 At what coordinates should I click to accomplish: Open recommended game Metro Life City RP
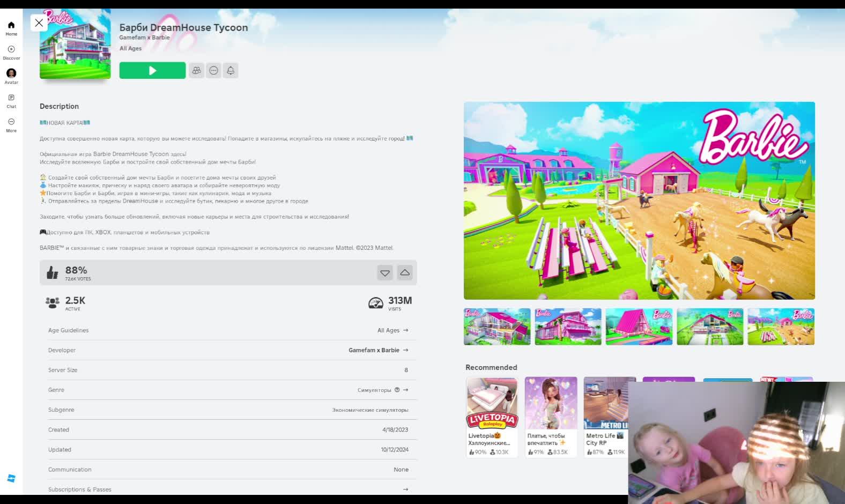coord(610,417)
